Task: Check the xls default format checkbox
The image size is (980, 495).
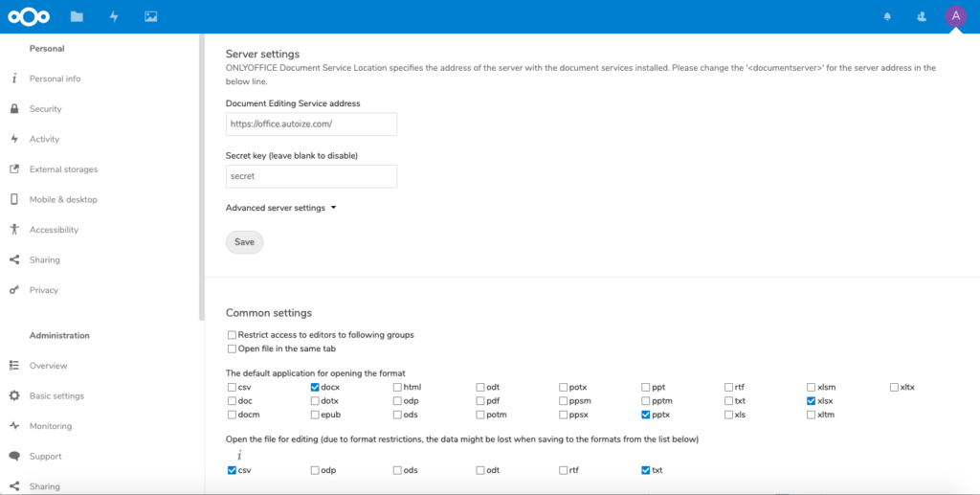Action: (x=728, y=415)
